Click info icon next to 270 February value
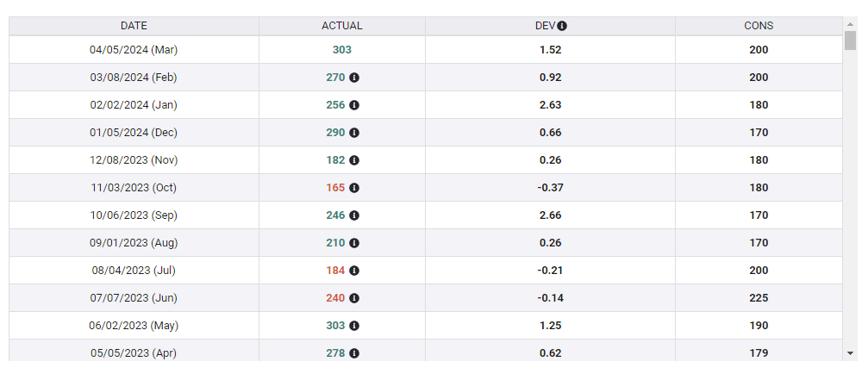Viewport: 868px width, 374px height. tap(354, 78)
